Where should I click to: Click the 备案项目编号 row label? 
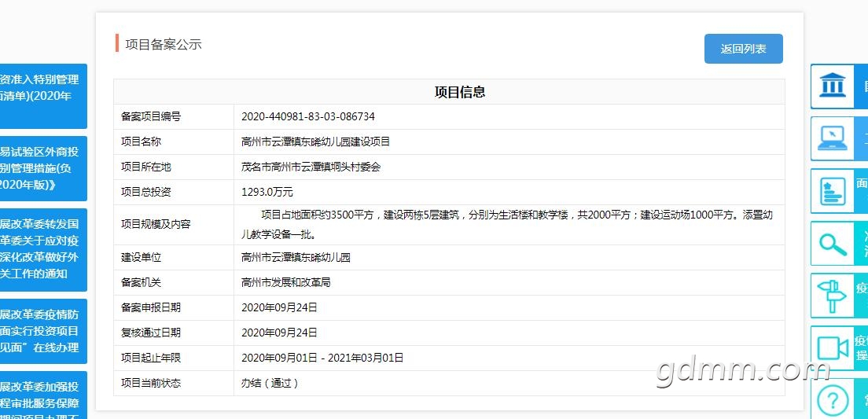click(x=151, y=117)
